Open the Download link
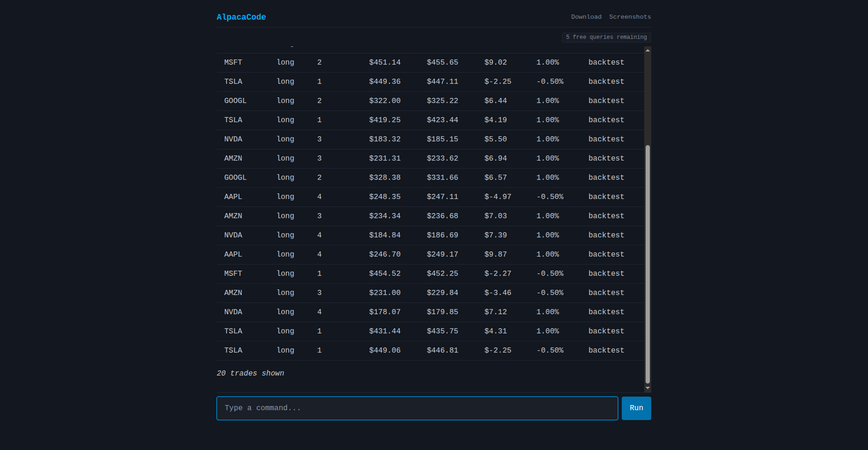The image size is (868, 450). pyautogui.click(x=586, y=17)
